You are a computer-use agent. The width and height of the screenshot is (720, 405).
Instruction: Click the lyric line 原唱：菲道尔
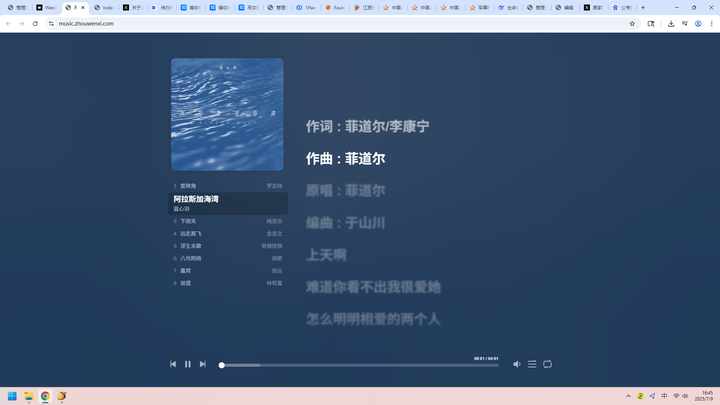[x=346, y=191]
